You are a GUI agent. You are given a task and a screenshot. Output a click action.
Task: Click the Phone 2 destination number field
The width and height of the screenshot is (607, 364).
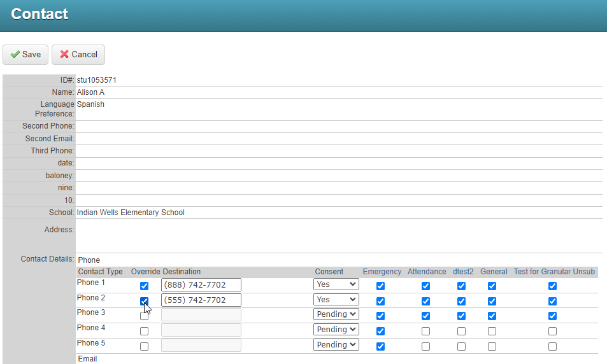pos(201,300)
